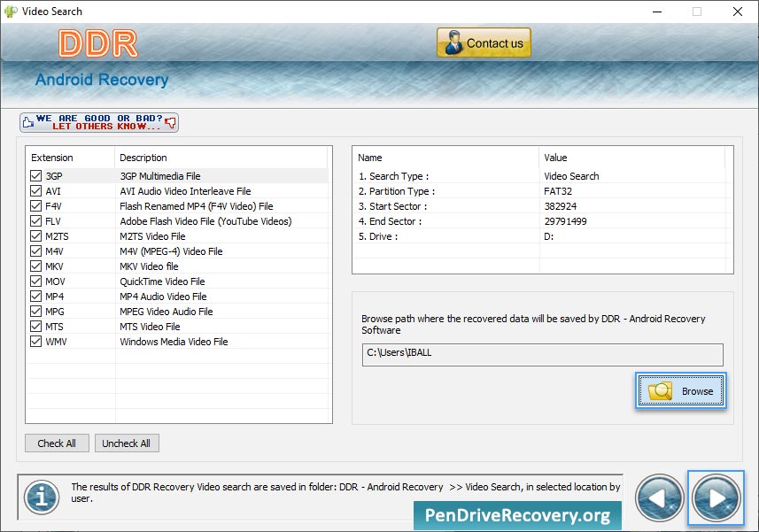The height and width of the screenshot is (532, 759).
Task: Click the thumbs-up icon on feedback banner
Action: pos(28,122)
